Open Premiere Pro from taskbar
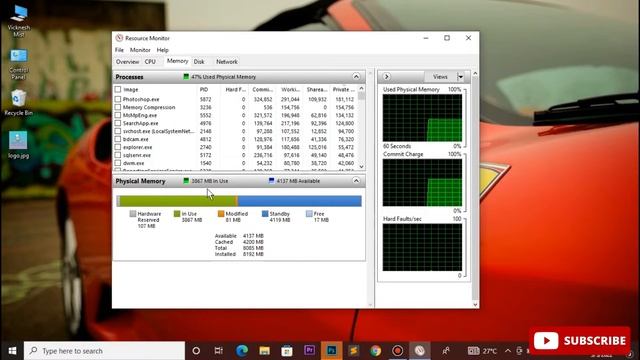Image resolution: width=640 pixels, height=360 pixels. tap(309, 351)
